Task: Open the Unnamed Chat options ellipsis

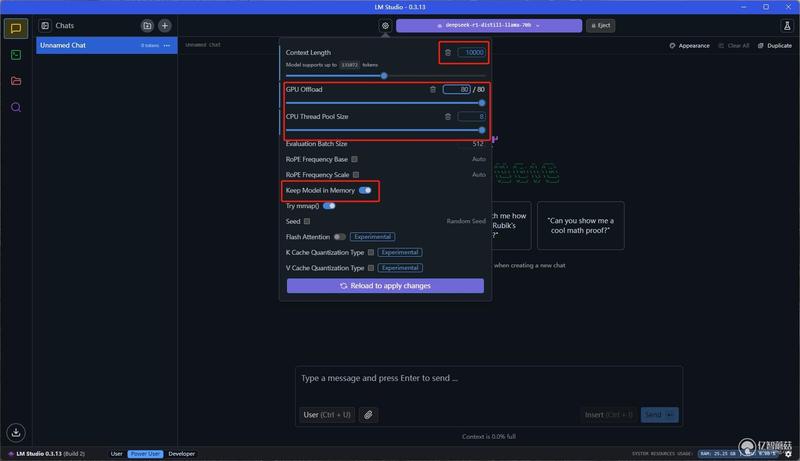Action: (167, 45)
